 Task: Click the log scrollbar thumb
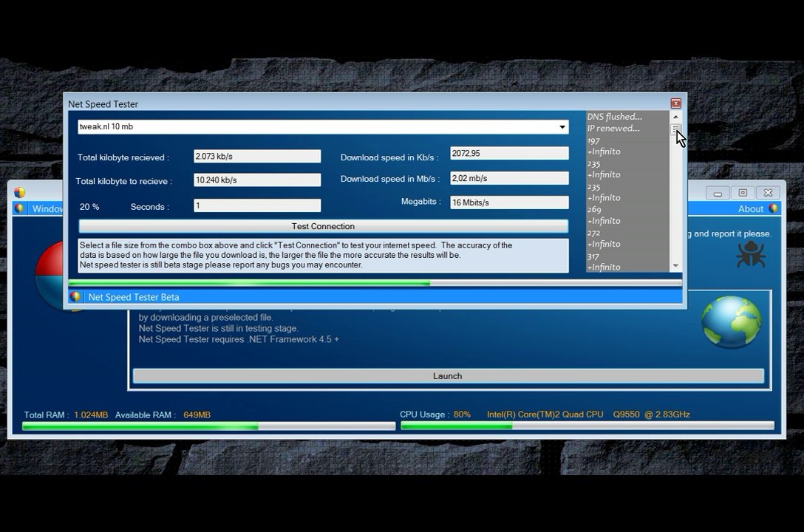click(x=675, y=129)
